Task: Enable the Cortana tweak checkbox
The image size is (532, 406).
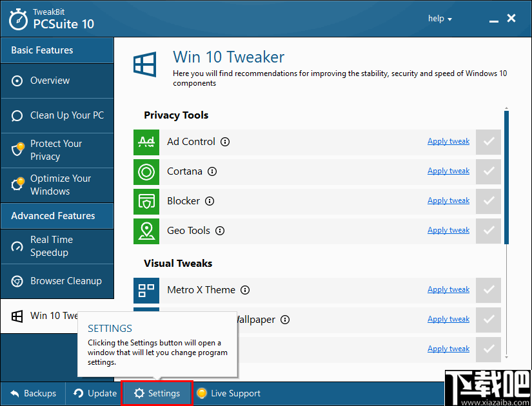Action: pos(488,171)
